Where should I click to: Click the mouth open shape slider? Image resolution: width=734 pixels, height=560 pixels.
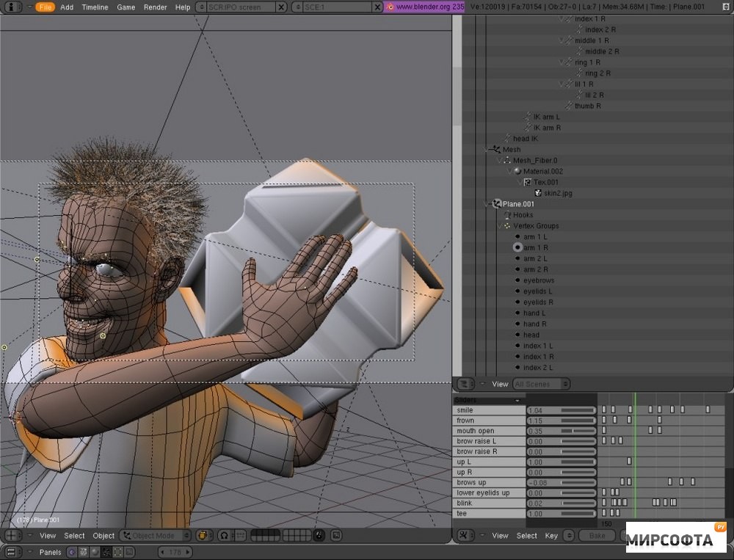(x=562, y=431)
